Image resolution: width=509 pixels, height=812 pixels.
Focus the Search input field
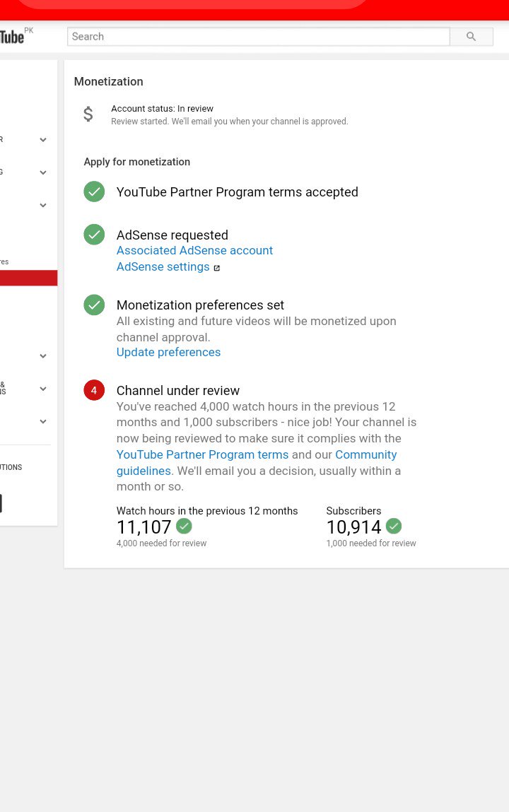point(258,36)
